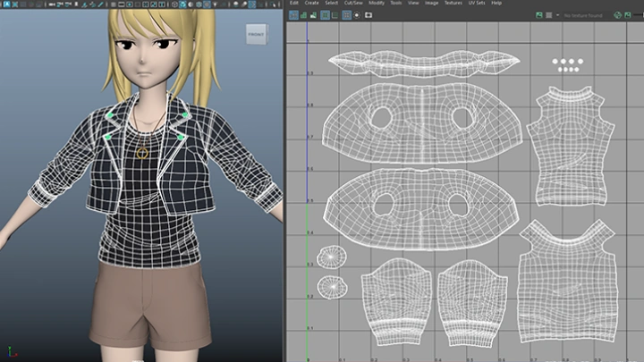This screenshot has width=644, height=362.
Task: Open the Tools menu in UV Editor
Action: pos(396,3)
